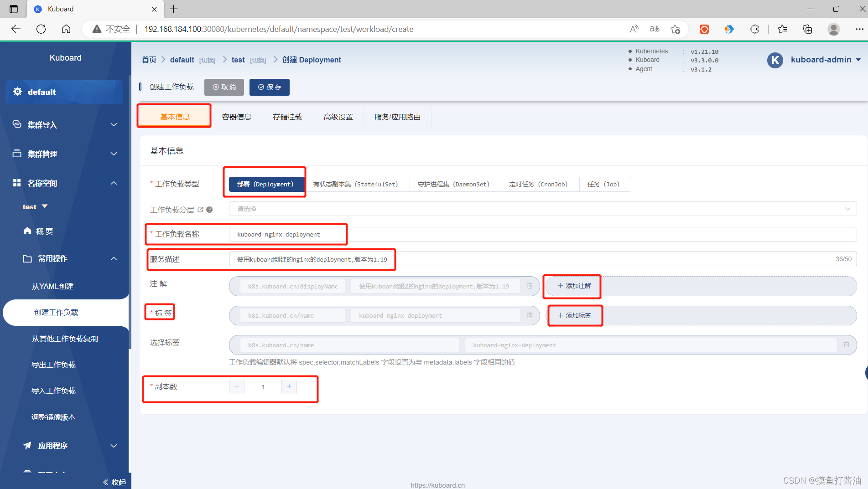Select 部署 (Deployment) workload type

click(x=267, y=184)
